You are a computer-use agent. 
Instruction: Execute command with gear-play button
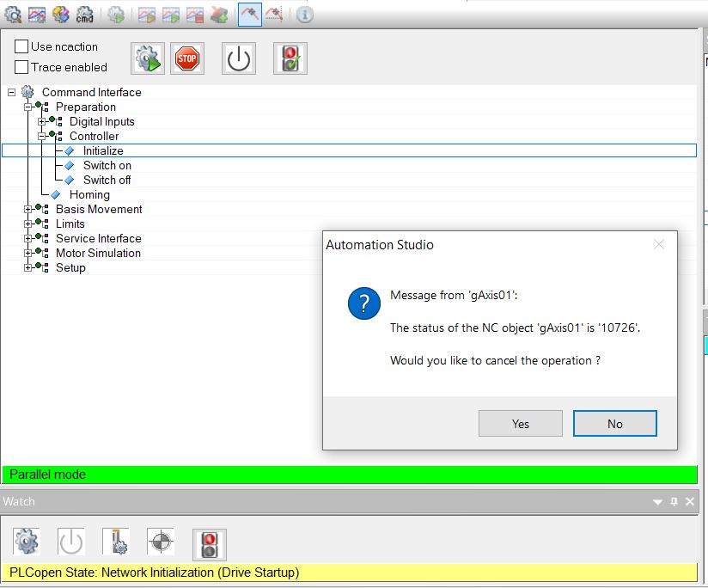tap(148, 58)
